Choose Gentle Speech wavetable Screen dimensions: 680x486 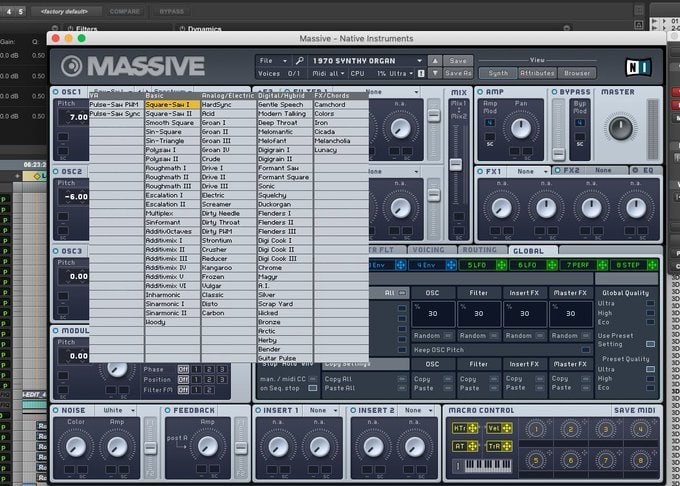pos(285,104)
